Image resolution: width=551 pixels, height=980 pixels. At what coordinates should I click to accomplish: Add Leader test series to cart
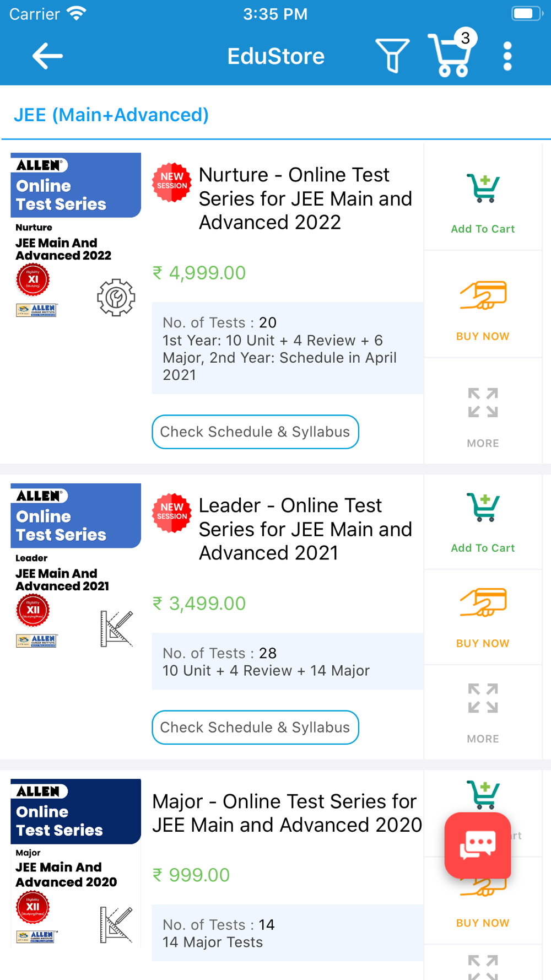point(483,521)
